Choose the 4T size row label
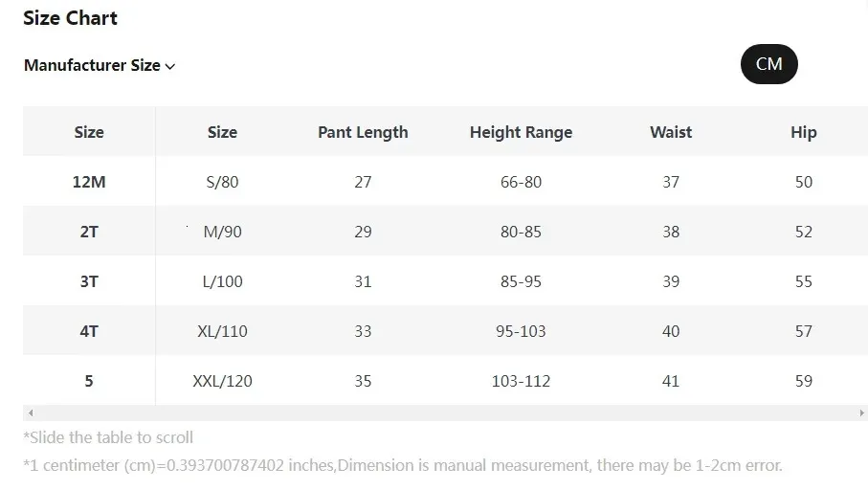This screenshot has height=490, width=868. (x=89, y=331)
